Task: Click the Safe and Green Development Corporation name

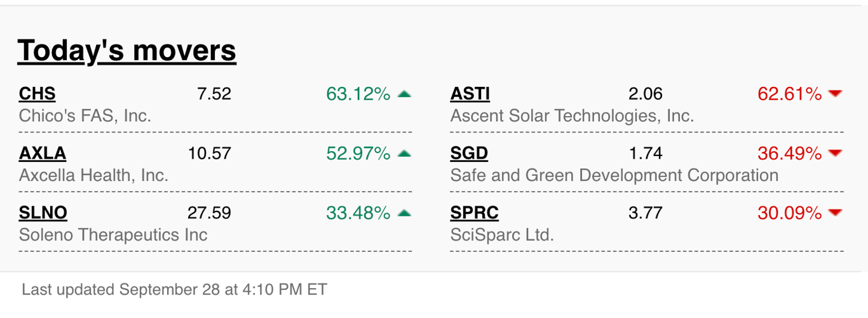Action: coord(614,175)
